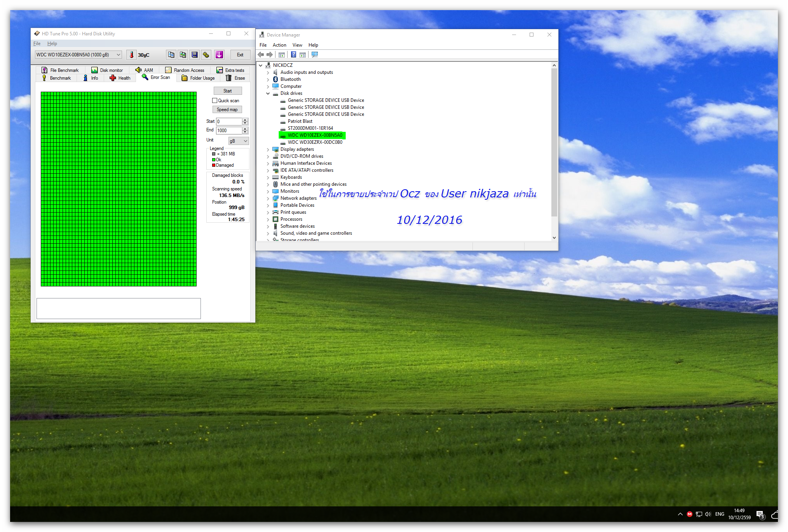Click the Device Manager blue help icon
The height and width of the screenshot is (532, 788).
coord(294,55)
